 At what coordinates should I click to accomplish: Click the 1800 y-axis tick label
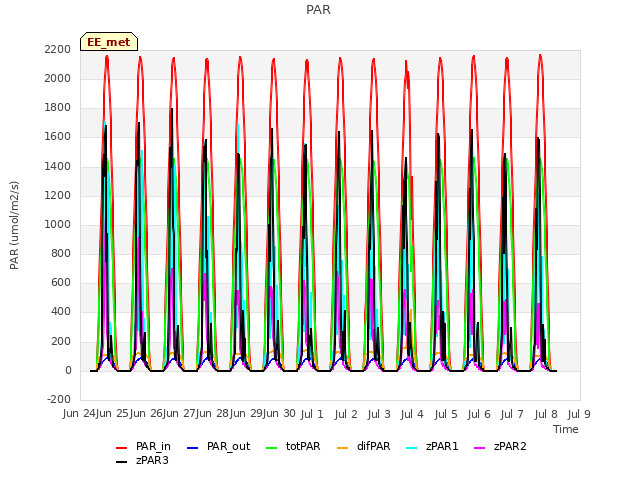point(58,108)
